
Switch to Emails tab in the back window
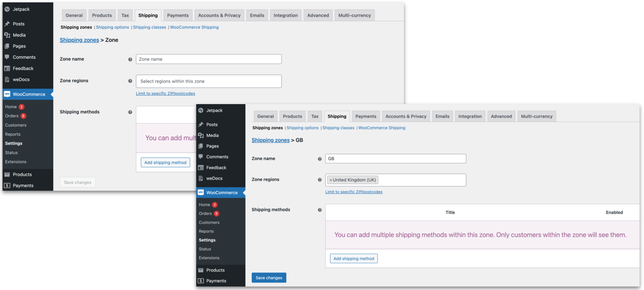257,15
